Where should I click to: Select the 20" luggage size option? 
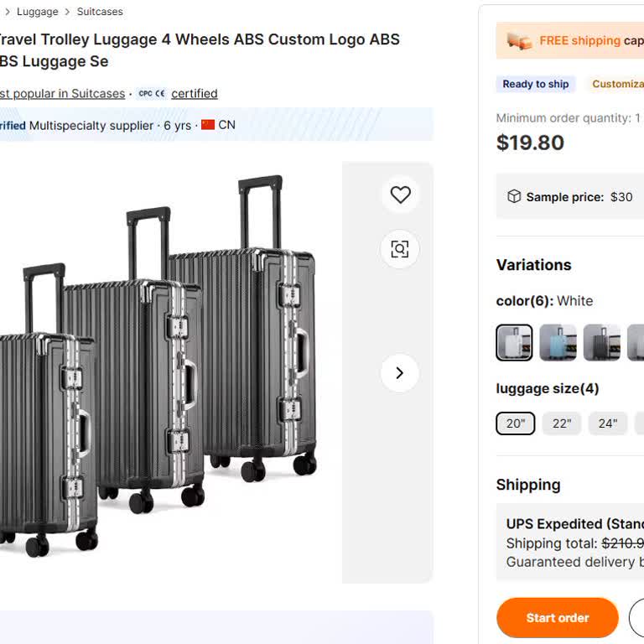515,423
